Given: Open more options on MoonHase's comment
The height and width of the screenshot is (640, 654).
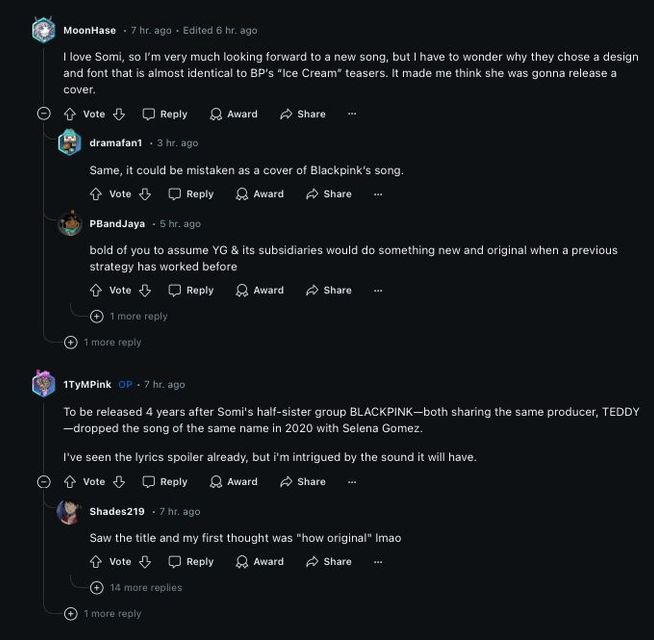Looking at the screenshot, I should (x=351, y=114).
